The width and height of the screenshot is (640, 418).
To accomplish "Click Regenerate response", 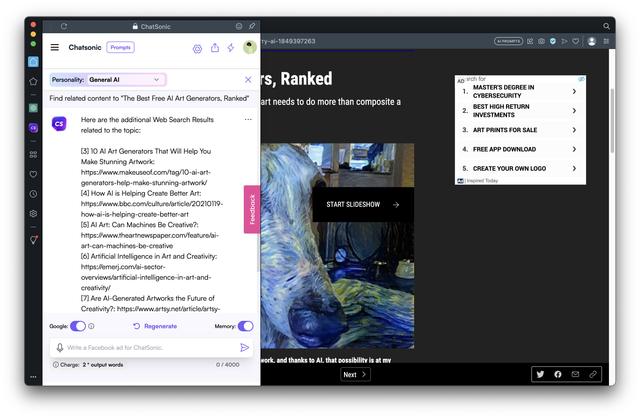I will (155, 326).
